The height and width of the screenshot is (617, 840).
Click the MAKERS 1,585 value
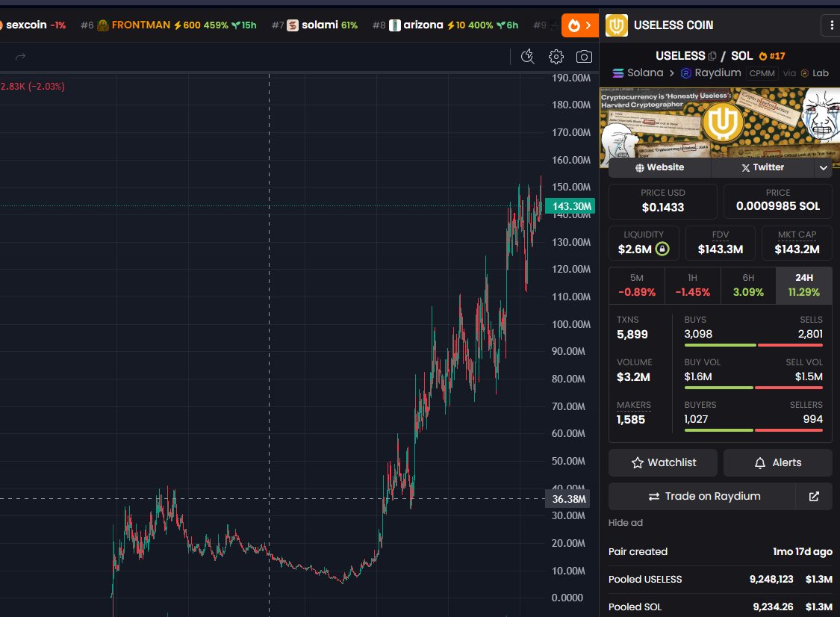click(x=630, y=420)
